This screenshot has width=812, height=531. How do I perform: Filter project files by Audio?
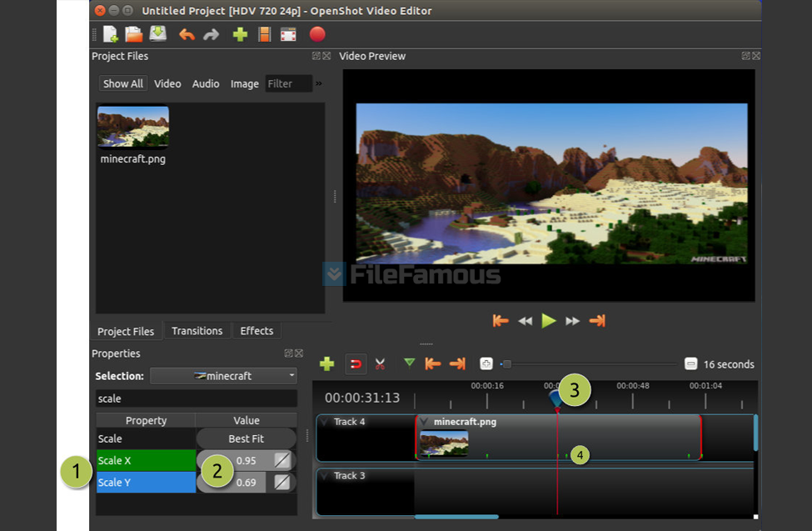tap(206, 83)
